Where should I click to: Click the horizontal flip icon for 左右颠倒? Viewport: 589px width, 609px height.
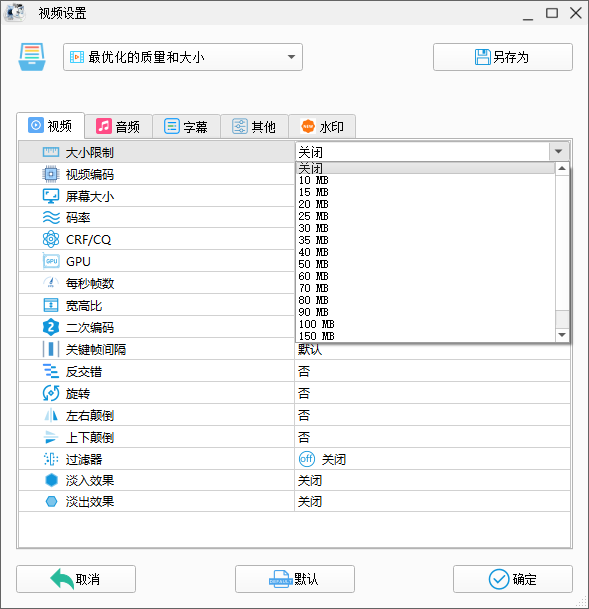51,415
